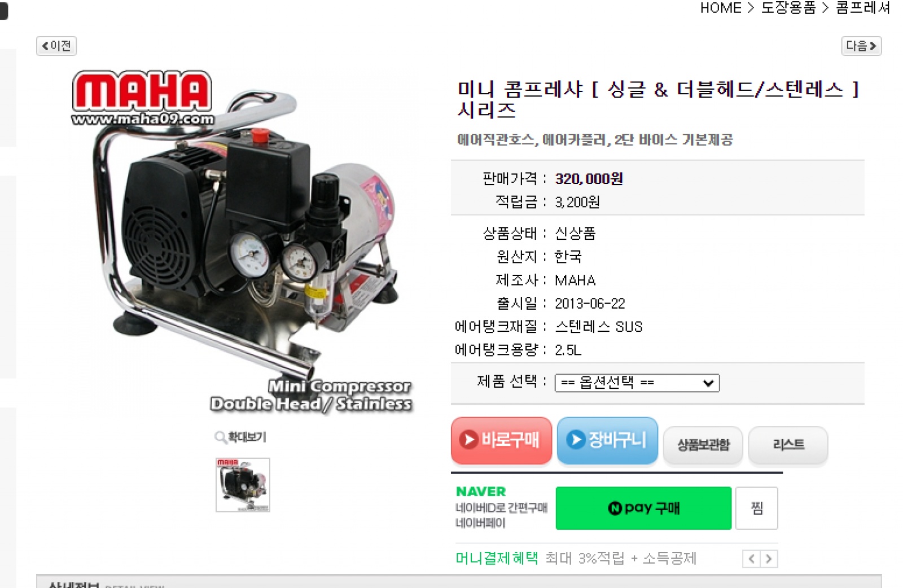The height and width of the screenshot is (588, 903).
Task: Return to list via 리스트 button
Action: 788,445
